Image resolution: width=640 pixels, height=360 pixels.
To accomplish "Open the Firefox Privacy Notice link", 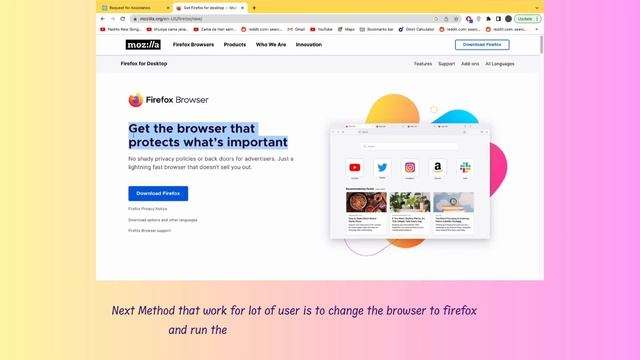I will point(147,209).
